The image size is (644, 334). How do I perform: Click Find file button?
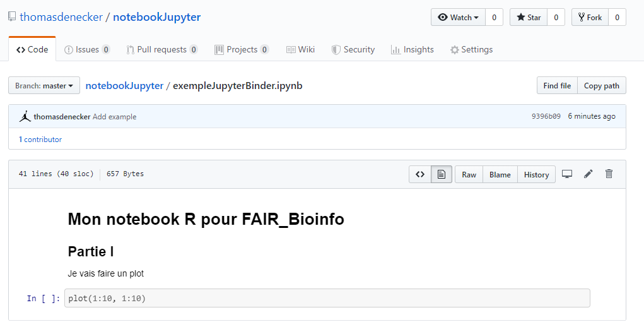point(557,86)
